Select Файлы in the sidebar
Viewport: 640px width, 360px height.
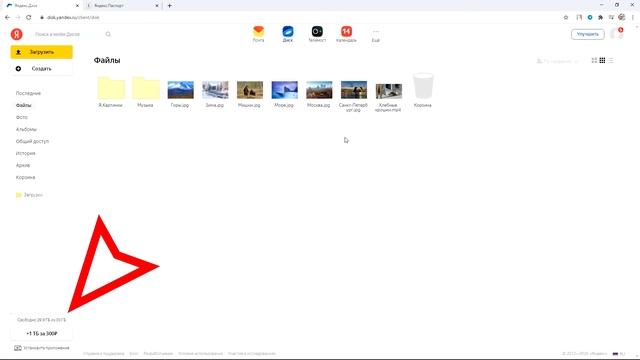coord(24,105)
